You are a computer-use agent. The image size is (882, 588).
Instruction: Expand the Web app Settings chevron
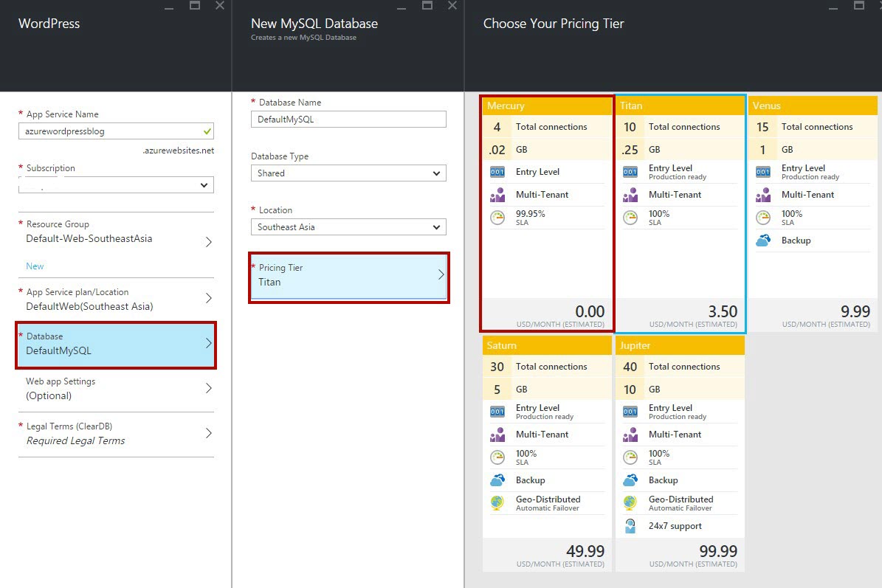208,388
